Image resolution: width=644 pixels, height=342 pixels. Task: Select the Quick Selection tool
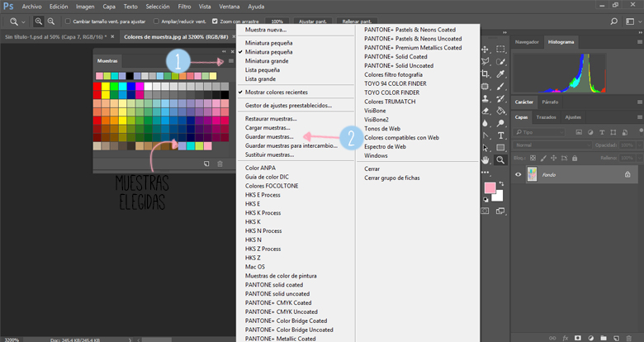tap(500, 62)
